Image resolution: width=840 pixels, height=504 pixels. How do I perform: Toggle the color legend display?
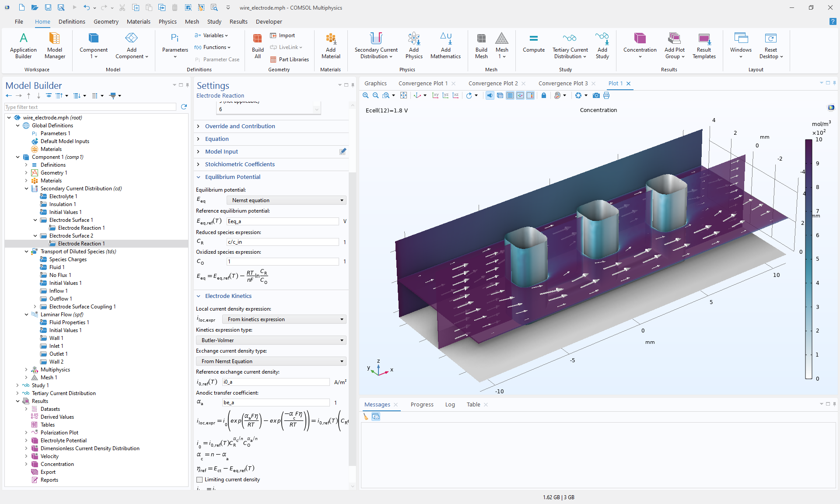pos(530,95)
